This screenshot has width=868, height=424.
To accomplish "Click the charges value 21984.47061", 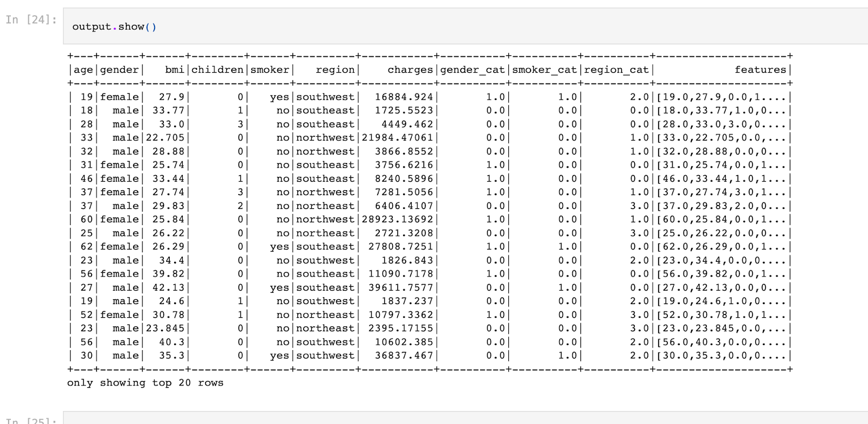I will [398, 138].
